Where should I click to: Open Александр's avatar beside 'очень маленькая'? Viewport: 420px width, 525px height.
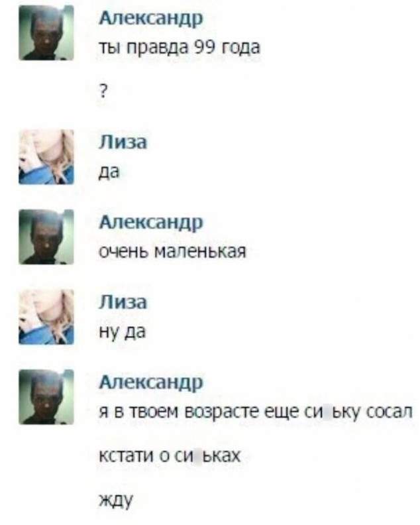(x=46, y=237)
